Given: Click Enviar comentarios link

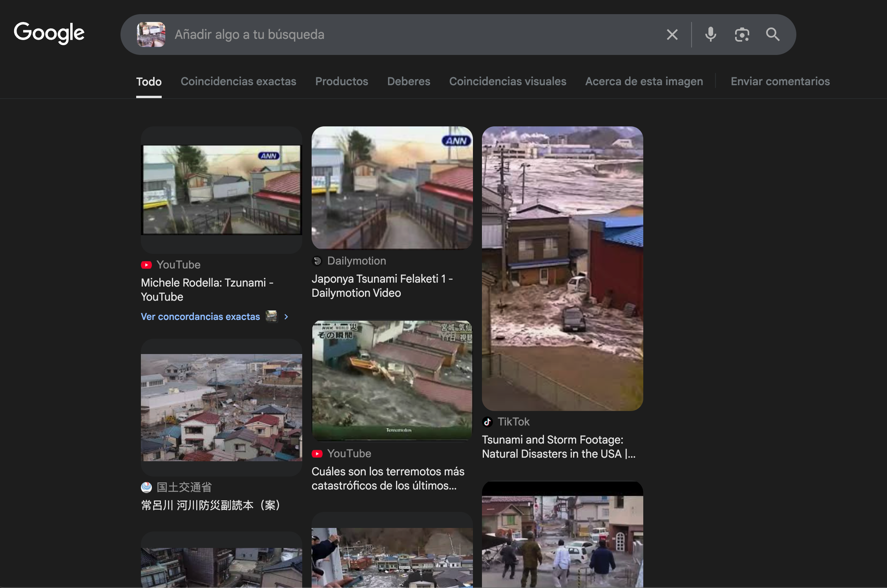Looking at the screenshot, I should pos(780,81).
